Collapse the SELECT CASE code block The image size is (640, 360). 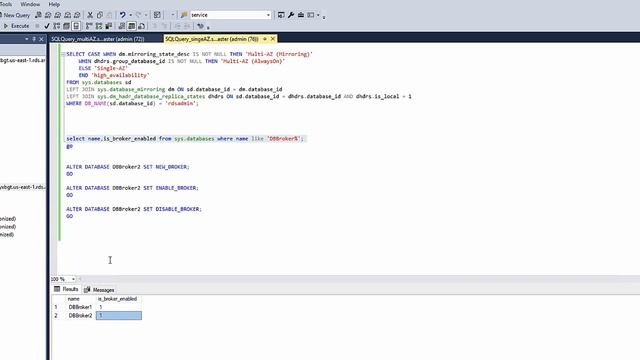[63, 54]
